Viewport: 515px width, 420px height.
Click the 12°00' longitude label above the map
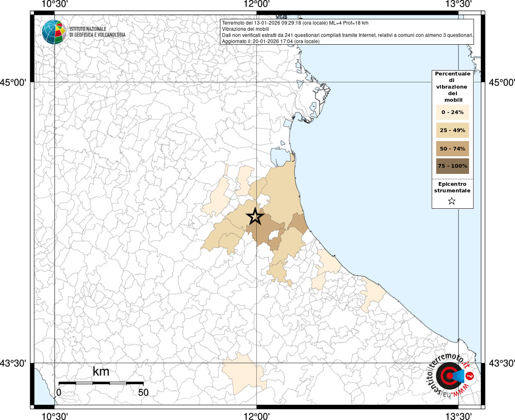(256, 4)
